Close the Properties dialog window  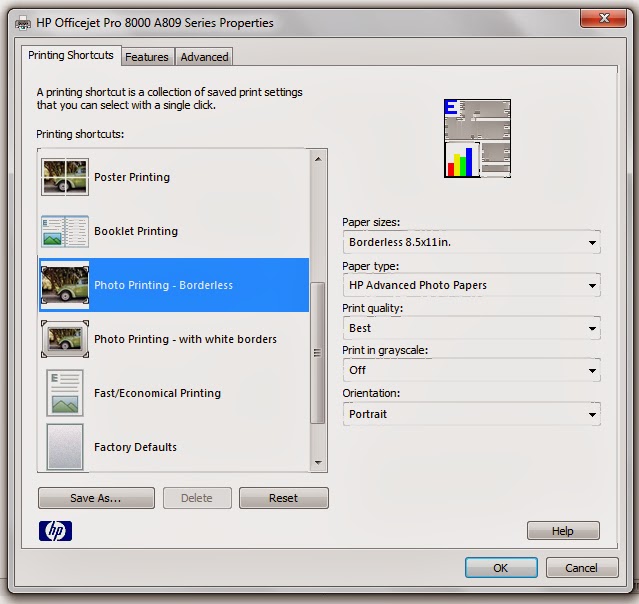point(604,18)
